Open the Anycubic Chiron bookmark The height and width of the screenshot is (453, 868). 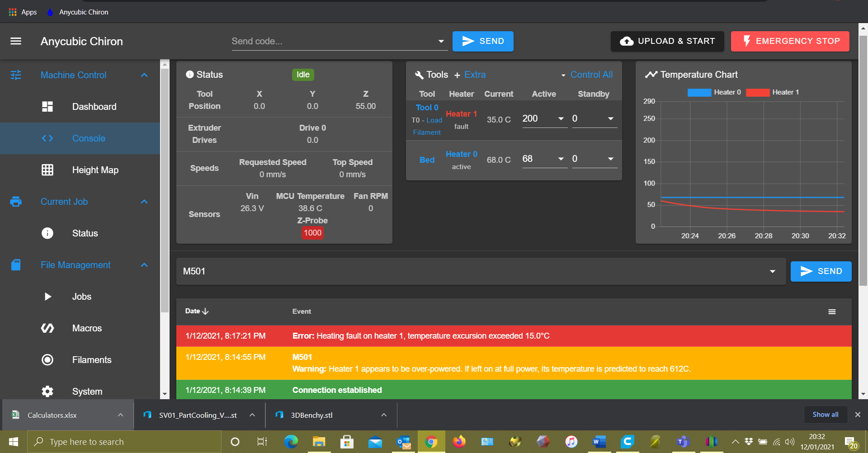pos(77,12)
